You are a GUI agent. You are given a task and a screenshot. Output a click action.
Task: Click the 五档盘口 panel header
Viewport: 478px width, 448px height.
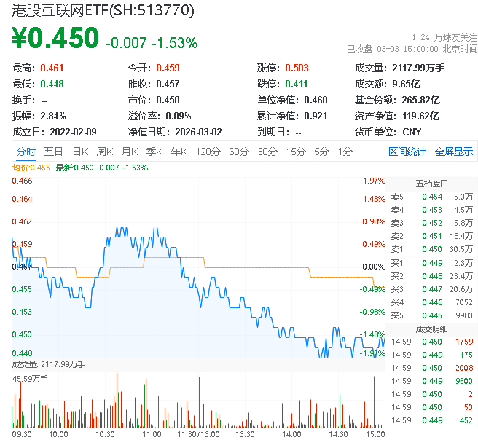pos(431,183)
